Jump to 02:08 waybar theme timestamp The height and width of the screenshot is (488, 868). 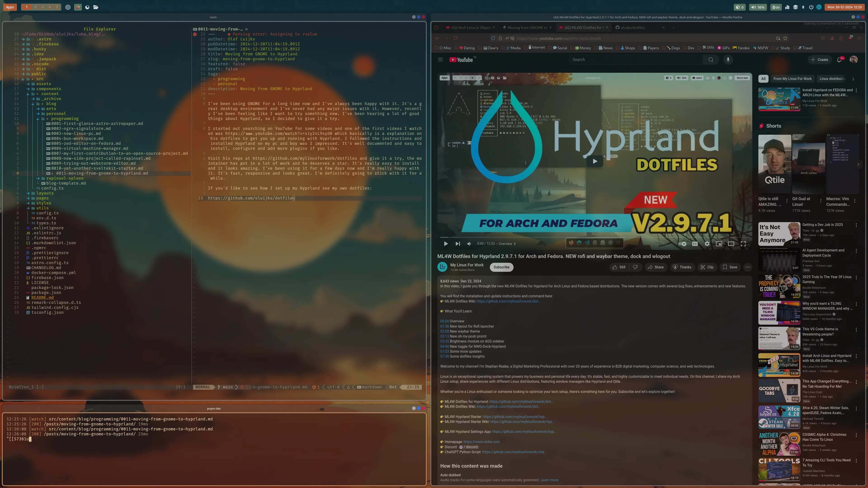tap(444, 331)
